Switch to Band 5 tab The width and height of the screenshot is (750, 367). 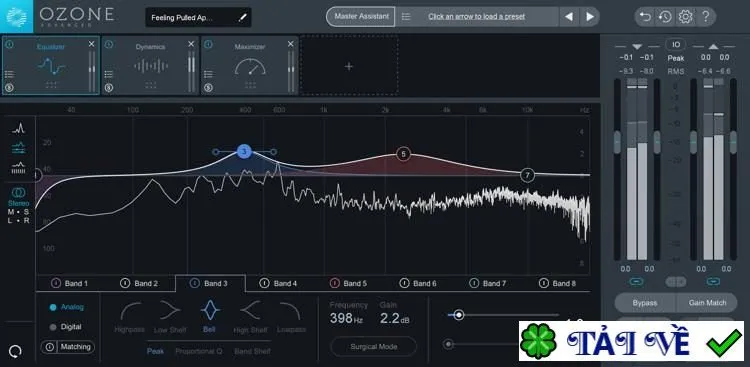349,283
